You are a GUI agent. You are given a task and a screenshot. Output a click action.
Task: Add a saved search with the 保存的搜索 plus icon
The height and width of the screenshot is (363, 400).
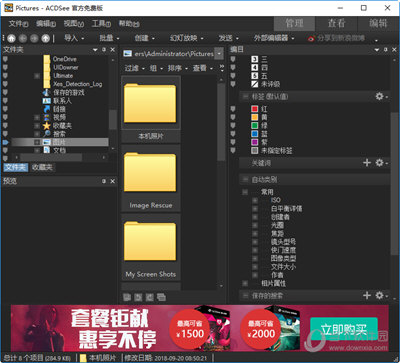coord(367,295)
